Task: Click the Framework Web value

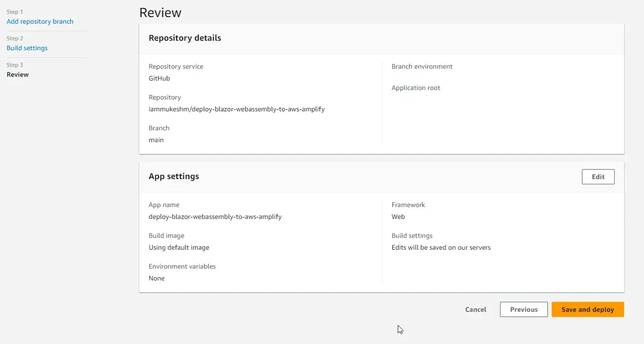Action: [398, 217]
